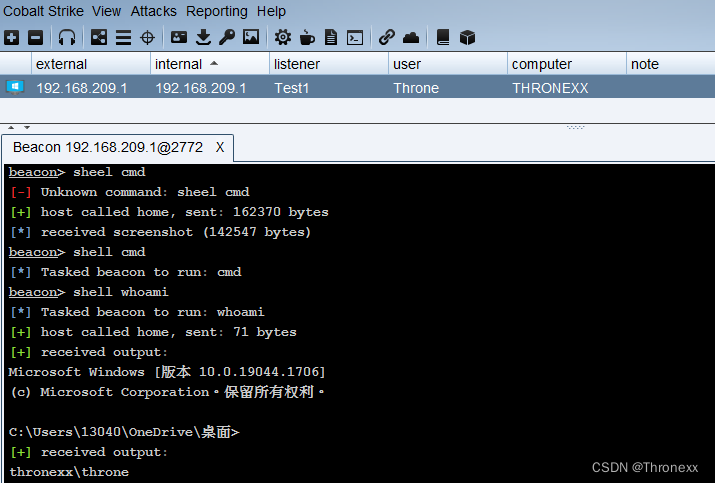Open the Screenshots picture icon
The height and width of the screenshot is (483, 715).
point(251,37)
